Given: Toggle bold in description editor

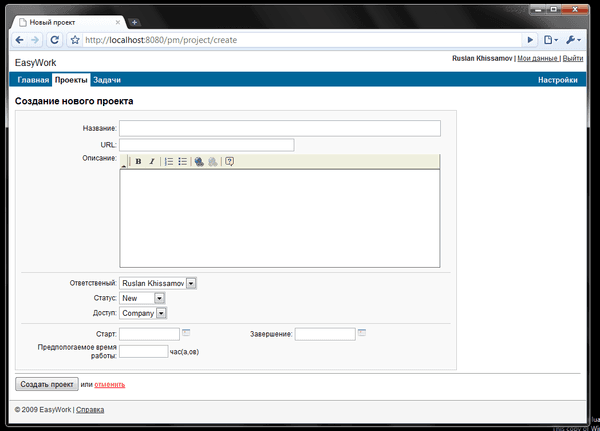Looking at the screenshot, I should [x=139, y=162].
